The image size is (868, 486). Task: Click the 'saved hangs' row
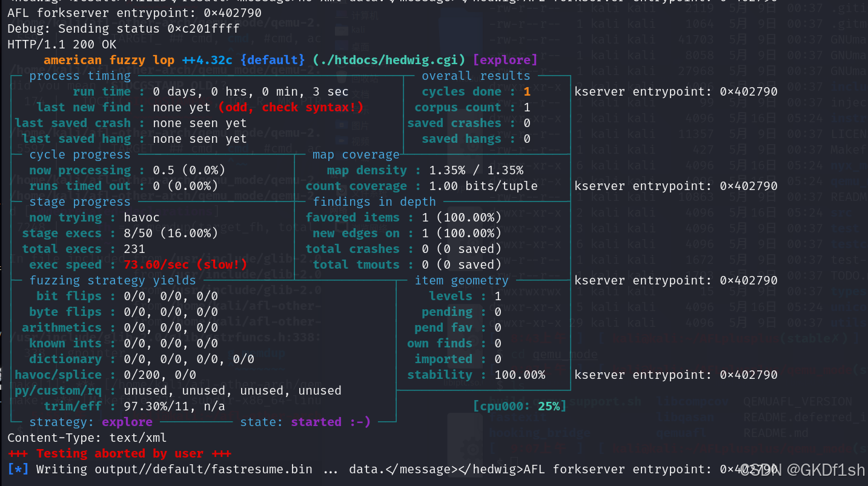click(476, 139)
